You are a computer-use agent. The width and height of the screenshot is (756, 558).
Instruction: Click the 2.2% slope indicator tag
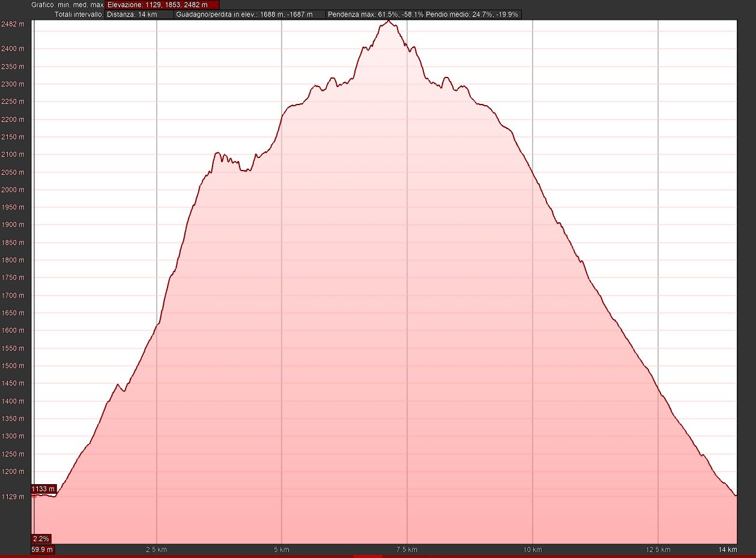[41, 538]
